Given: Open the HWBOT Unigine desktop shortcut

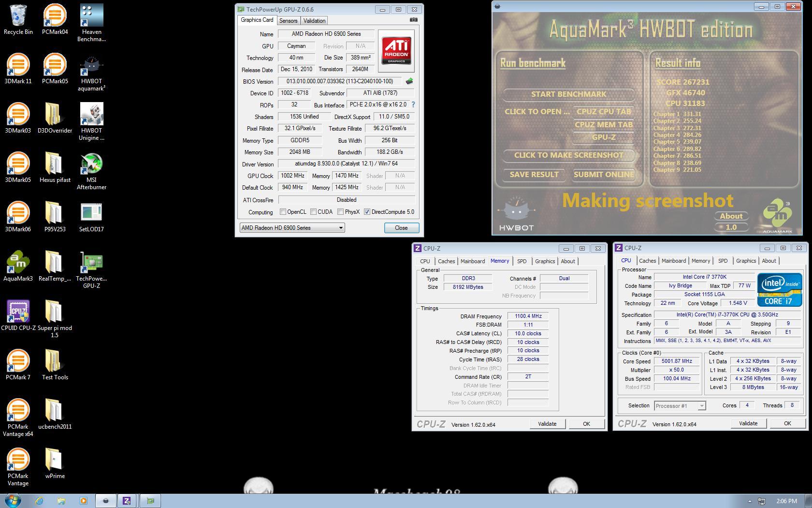Looking at the screenshot, I should 91,122.
